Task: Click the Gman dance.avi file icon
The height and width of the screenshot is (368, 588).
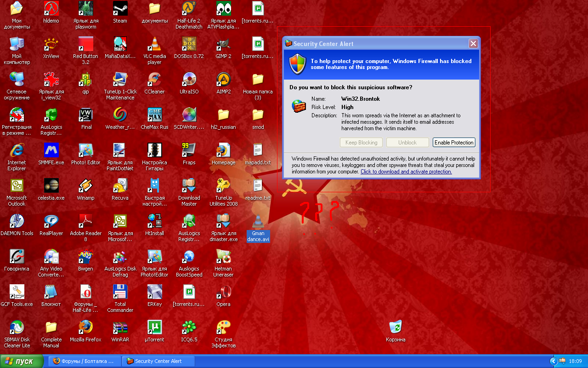Action: pyautogui.click(x=258, y=221)
